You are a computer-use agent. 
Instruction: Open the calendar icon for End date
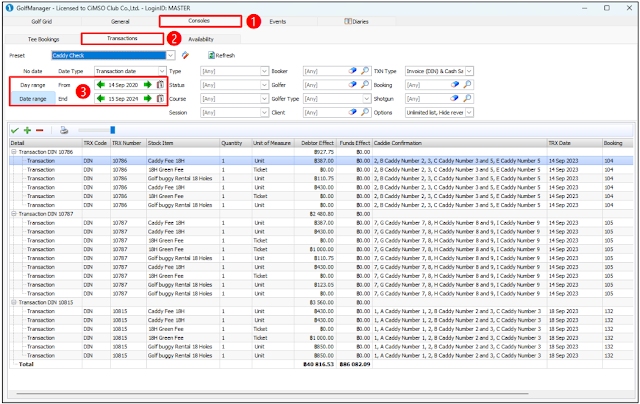[160, 99]
